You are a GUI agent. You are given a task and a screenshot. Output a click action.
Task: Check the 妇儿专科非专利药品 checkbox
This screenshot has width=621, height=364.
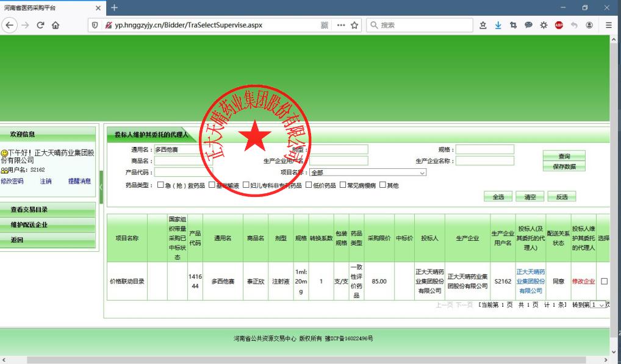point(246,185)
